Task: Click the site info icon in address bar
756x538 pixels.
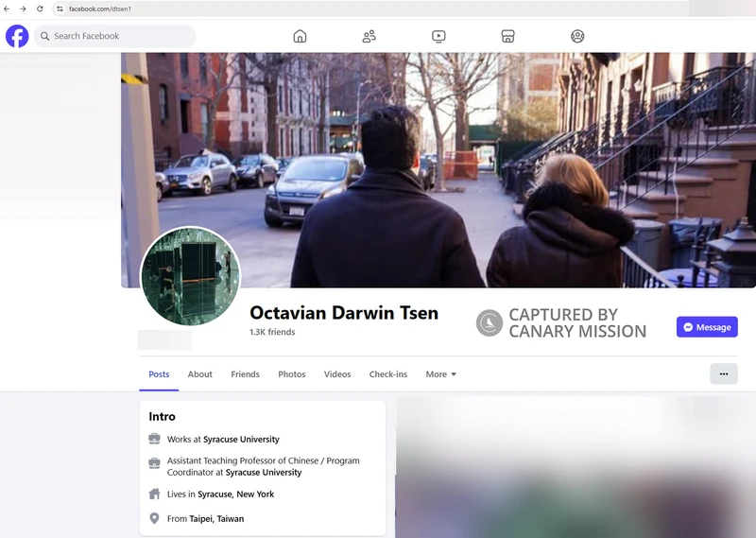Action: click(x=60, y=9)
